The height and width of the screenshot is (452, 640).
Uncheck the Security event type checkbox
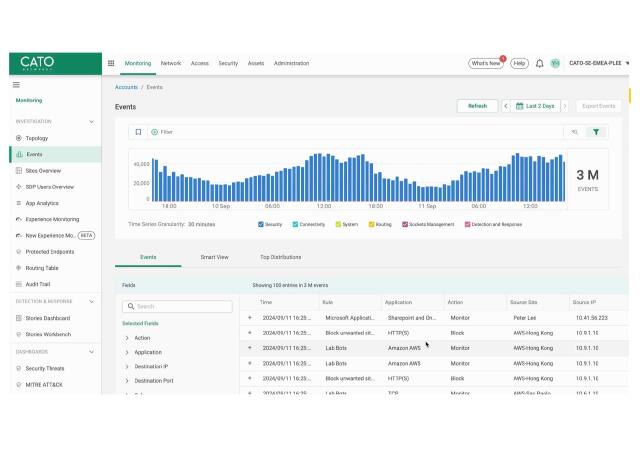261,224
